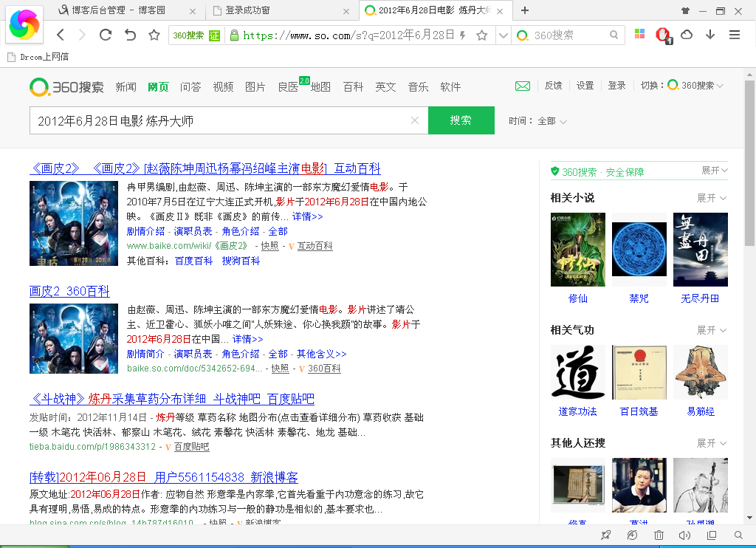The width and height of the screenshot is (756, 548).
Task: Click the 修仙 novel cover thumbnail
Action: click(577, 250)
